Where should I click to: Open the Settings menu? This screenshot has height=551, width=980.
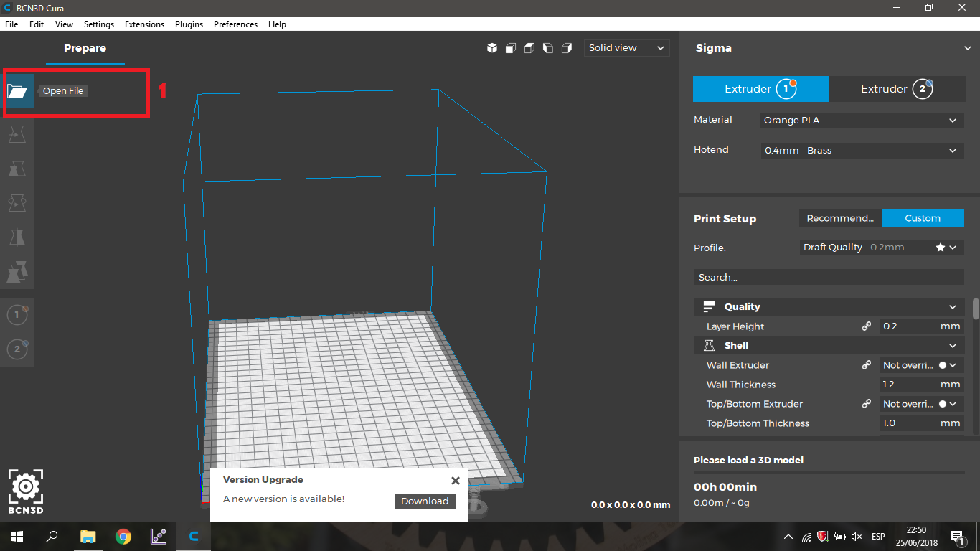pyautogui.click(x=99, y=24)
